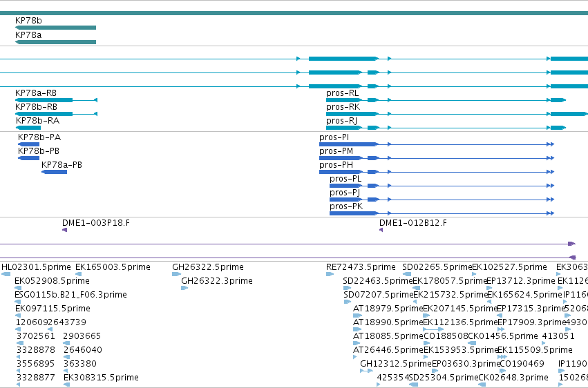Select the SD07207.5prime EST

348,302
